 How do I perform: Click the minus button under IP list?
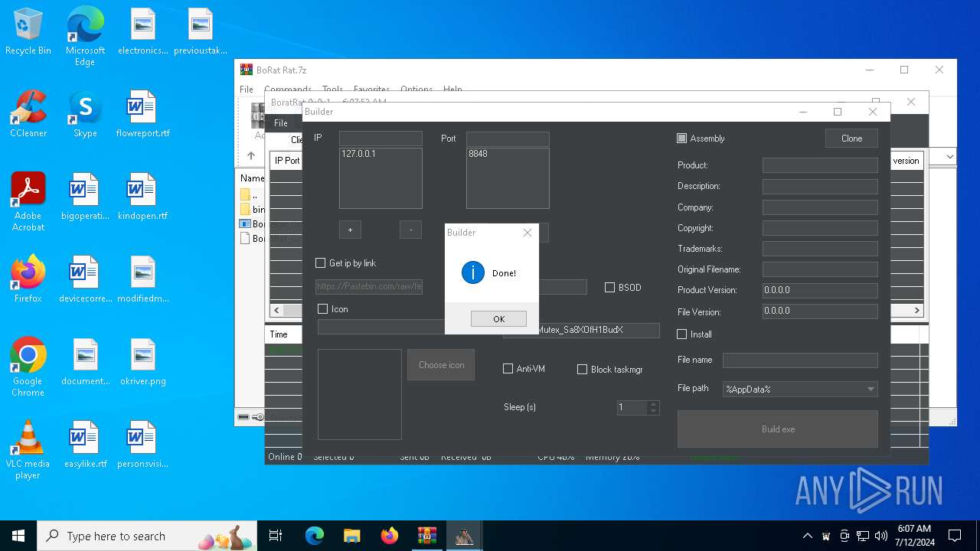coord(410,230)
